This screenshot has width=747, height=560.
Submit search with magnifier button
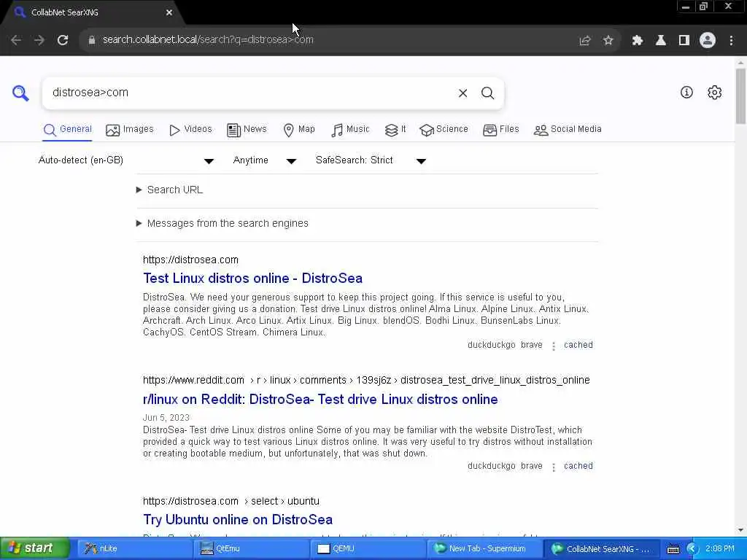(487, 93)
